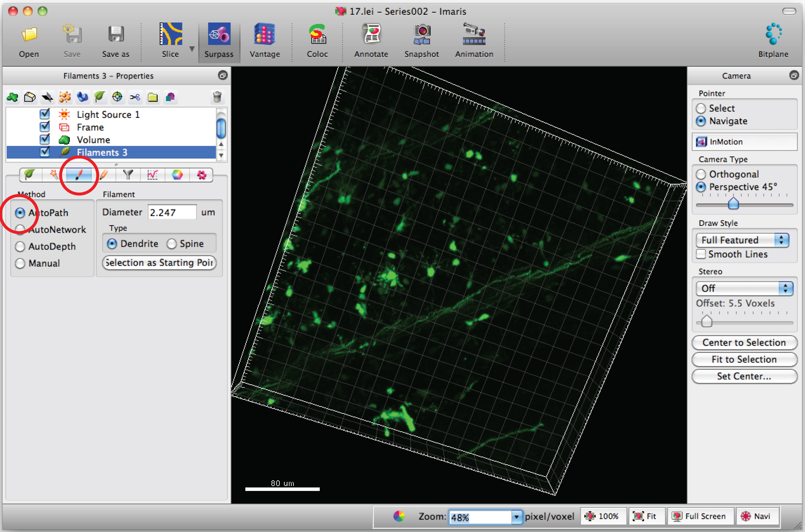This screenshot has height=532, width=805.
Task: Add a new Filaments object
Action: (100, 97)
